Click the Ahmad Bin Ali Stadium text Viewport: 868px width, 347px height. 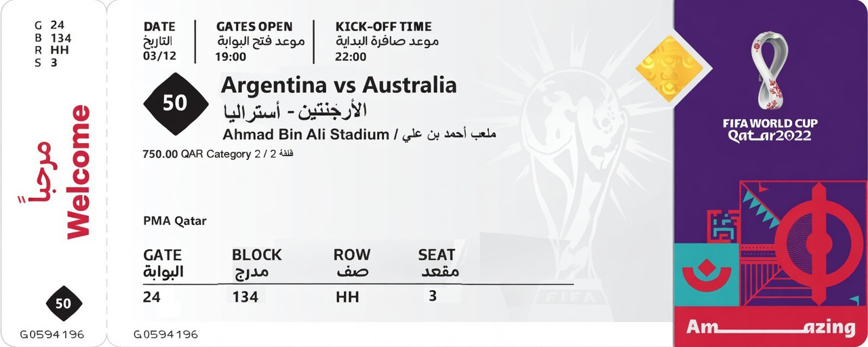pos(305,134)
